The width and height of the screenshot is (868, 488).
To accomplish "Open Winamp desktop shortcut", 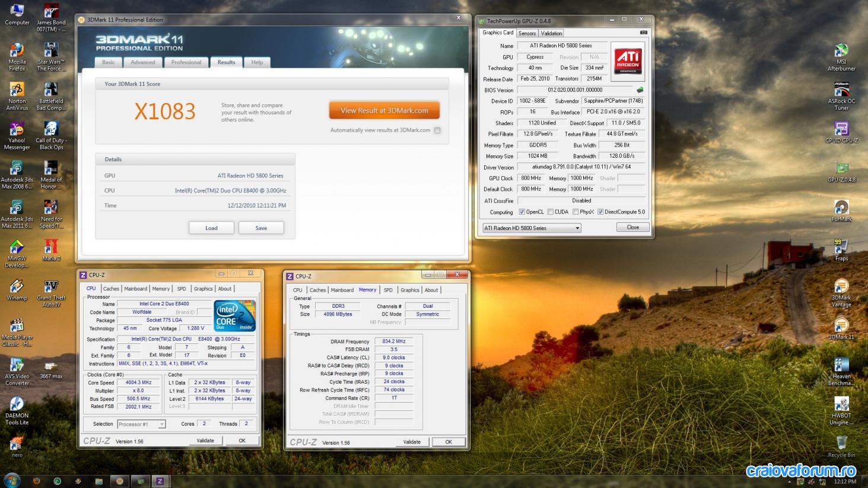I will pyautogui.click(x=17, y=290).
